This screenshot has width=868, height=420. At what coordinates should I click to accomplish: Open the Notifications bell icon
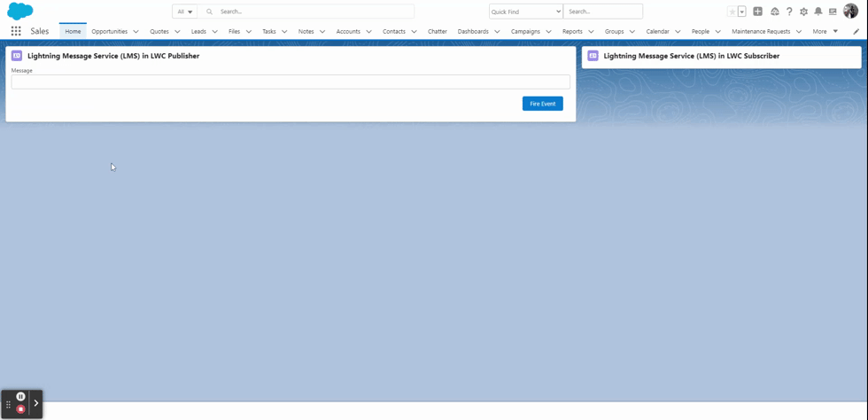(818, 12)
